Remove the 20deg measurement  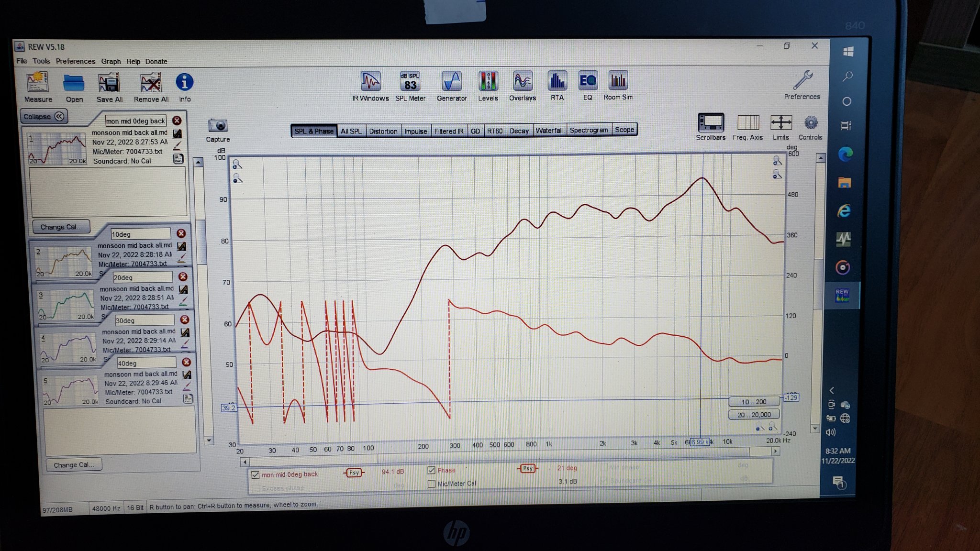[x=183, y=276]
